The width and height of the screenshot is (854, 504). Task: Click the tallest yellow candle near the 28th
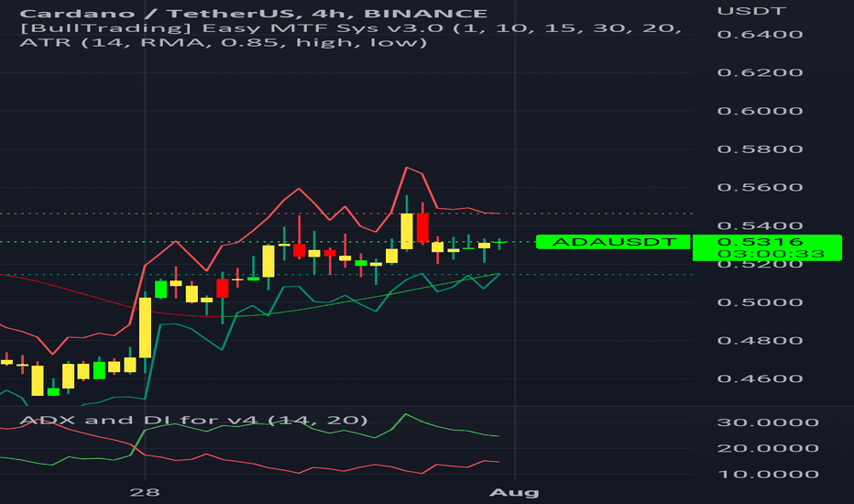146,327
